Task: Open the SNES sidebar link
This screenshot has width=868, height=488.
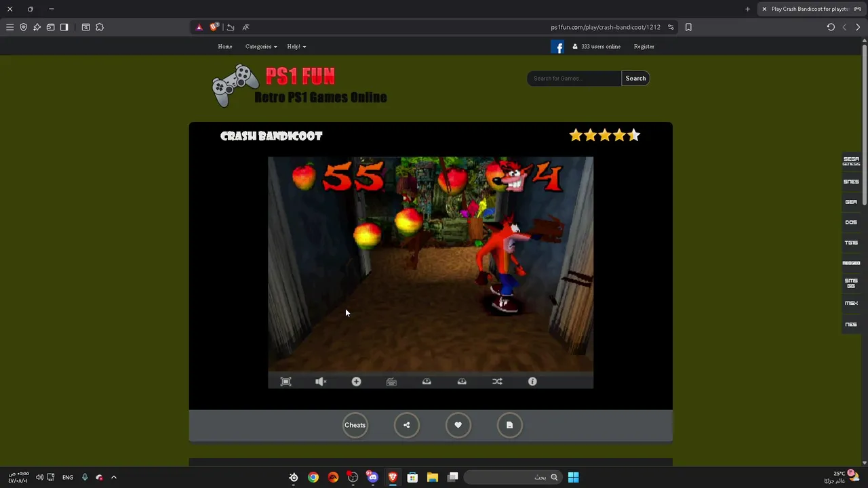Action: [x=851, y=182]
